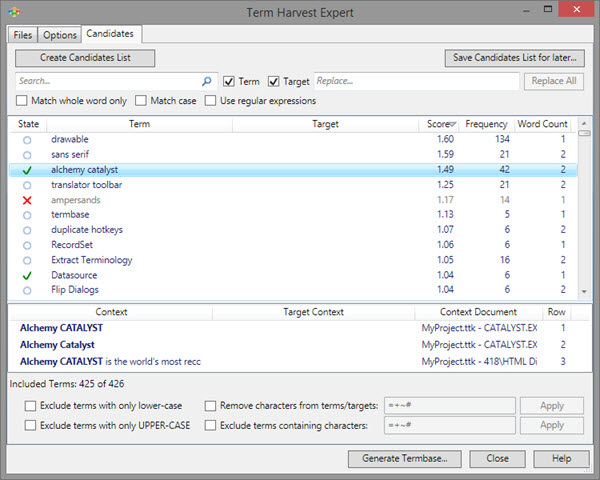Select the Candidates tab
600x480 pixels.
(x=110, y=34)
